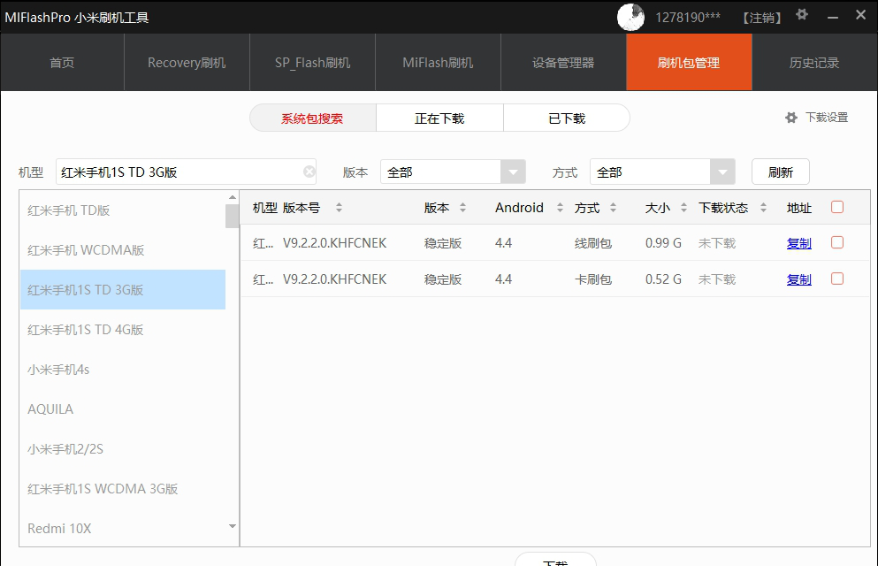
Task: Select 红米手机1S WCDMA 3G版 in list
Action: (x=123, y=488)
